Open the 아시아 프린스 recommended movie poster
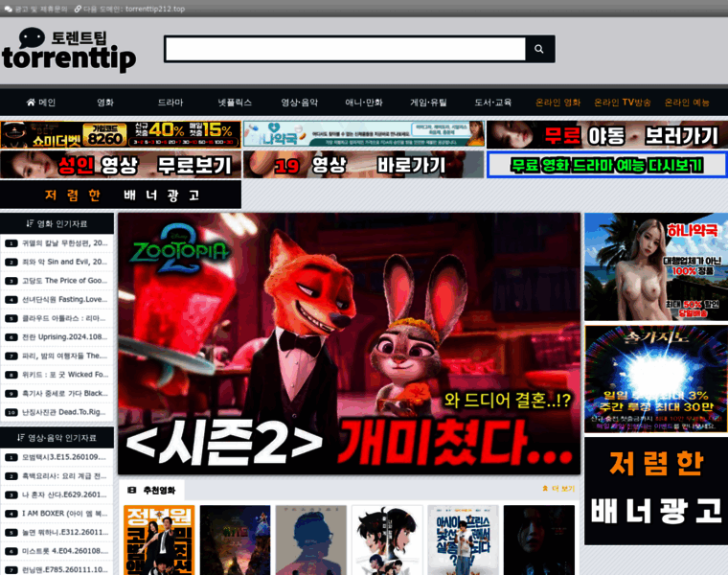The height and width of the screenshot is (575, 728). 463,540
